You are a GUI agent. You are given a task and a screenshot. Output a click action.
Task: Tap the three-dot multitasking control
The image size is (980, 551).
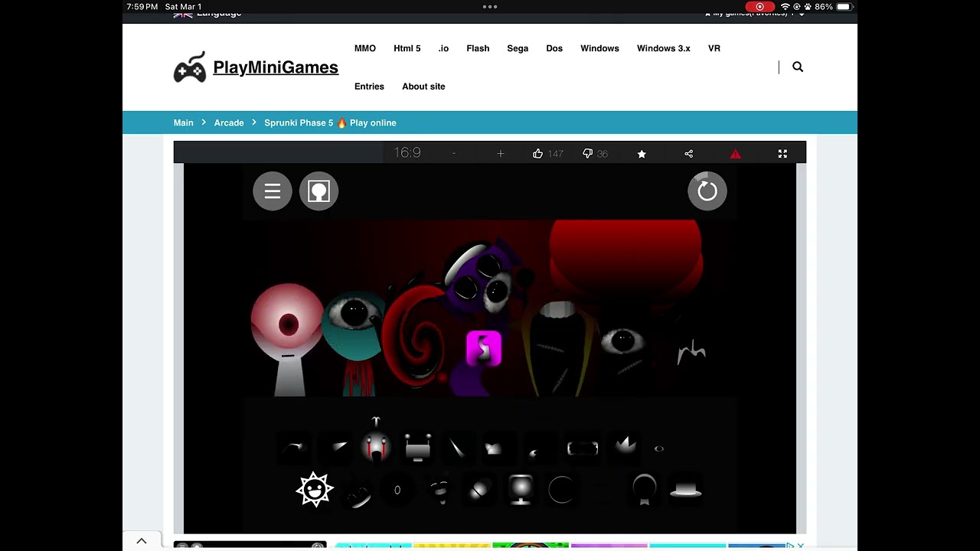pos(490,7)
